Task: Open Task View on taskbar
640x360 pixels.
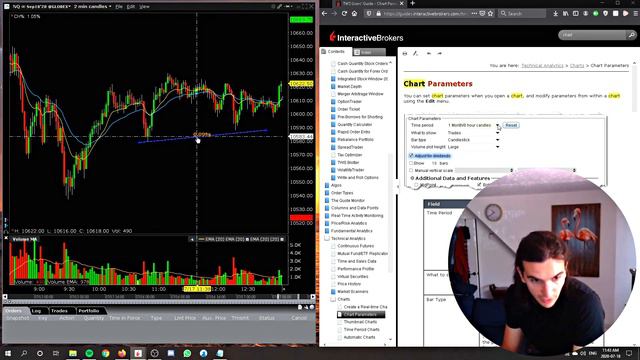Action: tap(56, 353)
